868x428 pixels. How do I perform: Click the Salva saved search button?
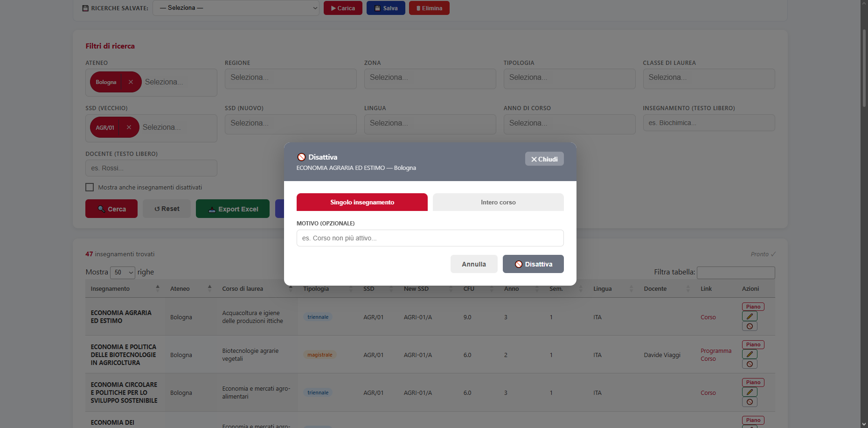(x=386, y=8)
